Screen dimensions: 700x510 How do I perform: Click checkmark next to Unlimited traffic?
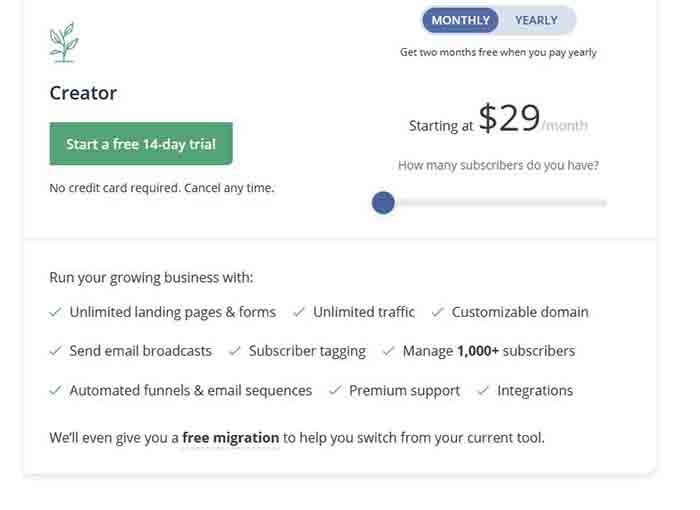coord(299,312)
